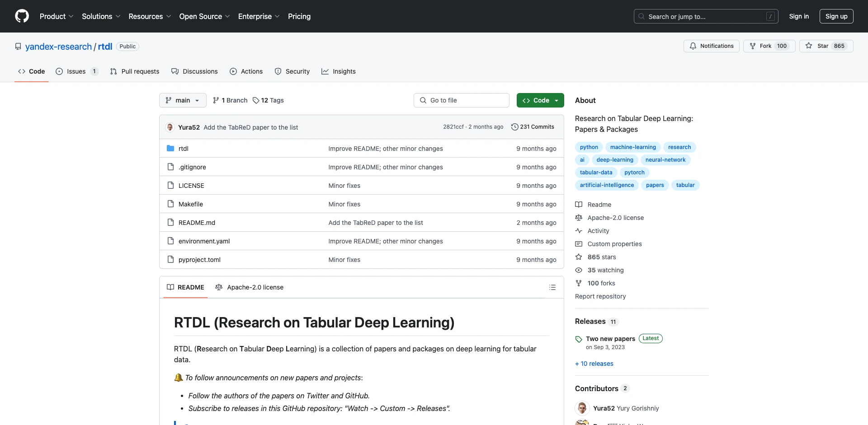
Task: Expand the Open Source menu
Action: click(x=205, y=16)
